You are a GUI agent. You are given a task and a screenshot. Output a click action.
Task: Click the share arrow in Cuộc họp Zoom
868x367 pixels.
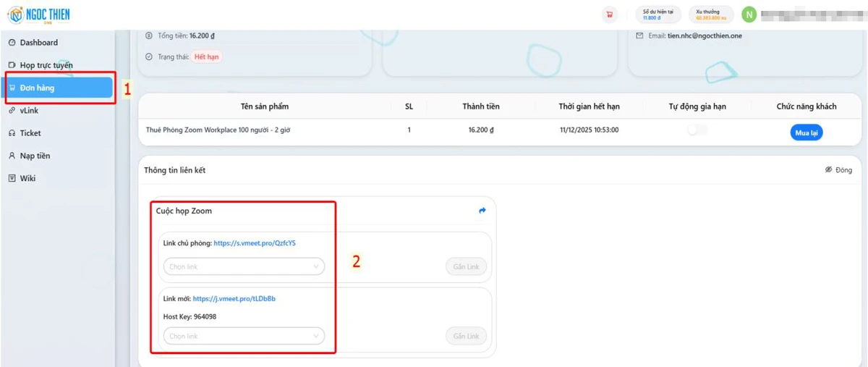coord(482,211)
